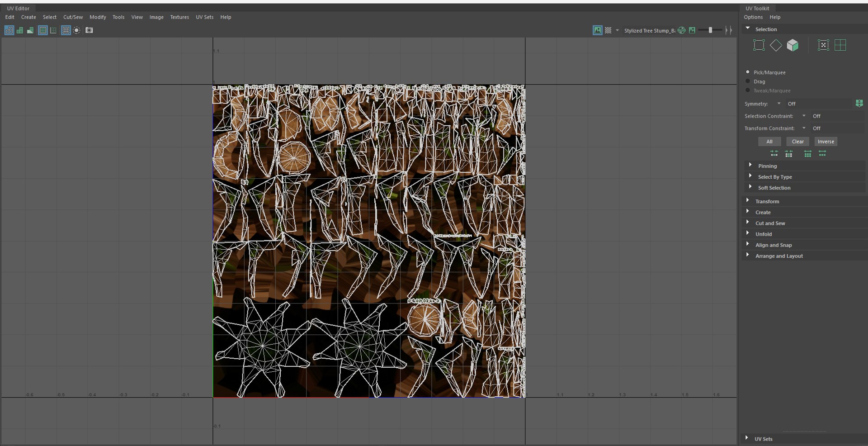
Task: Expand the Arrange and Layout section
Action: pos(748,255)
